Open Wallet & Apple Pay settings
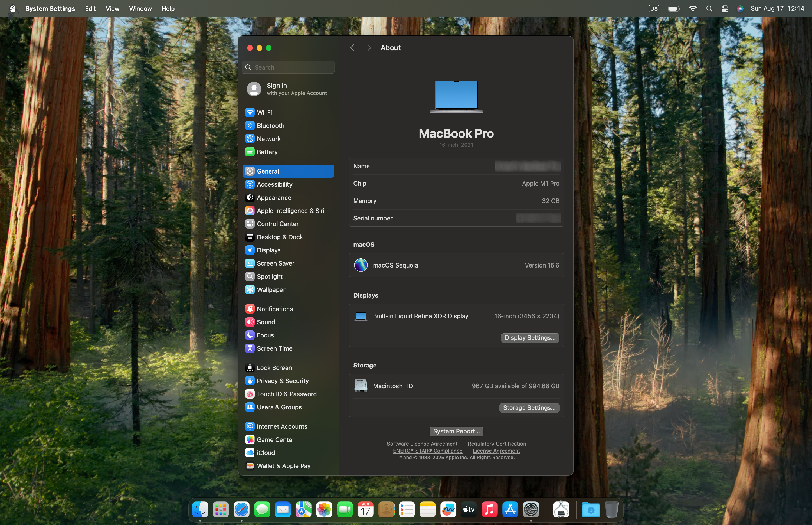This screenshot has width=812, height=525. point(288,466)
